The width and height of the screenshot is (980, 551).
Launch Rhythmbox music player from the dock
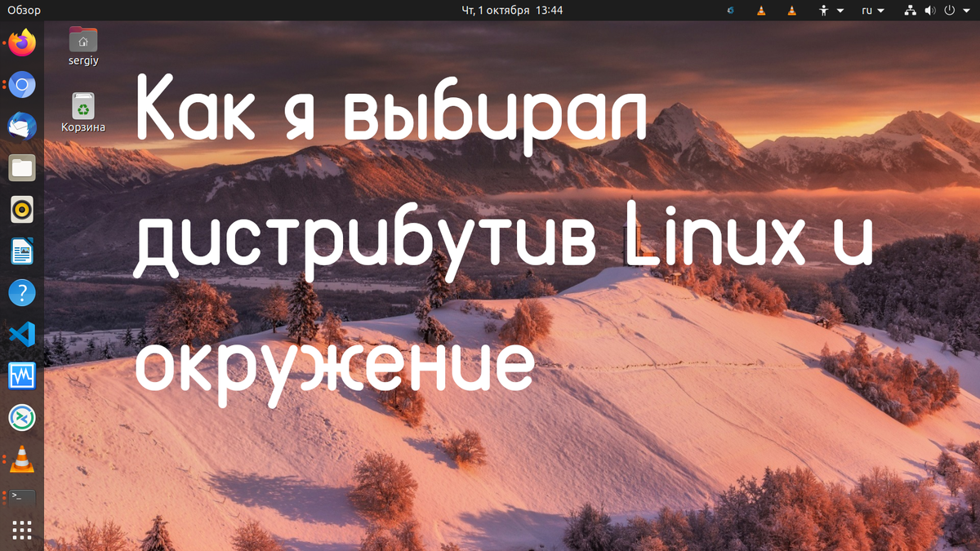(x=22, y=210)
